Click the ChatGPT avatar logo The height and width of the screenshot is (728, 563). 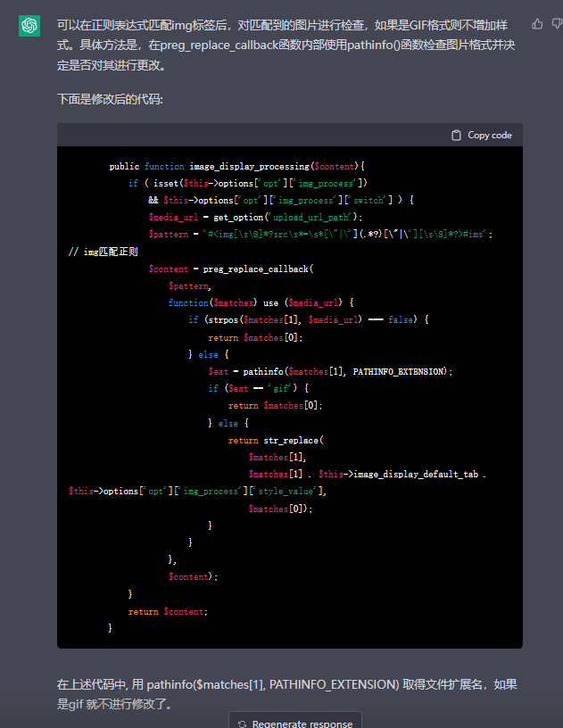coord(29,26)
